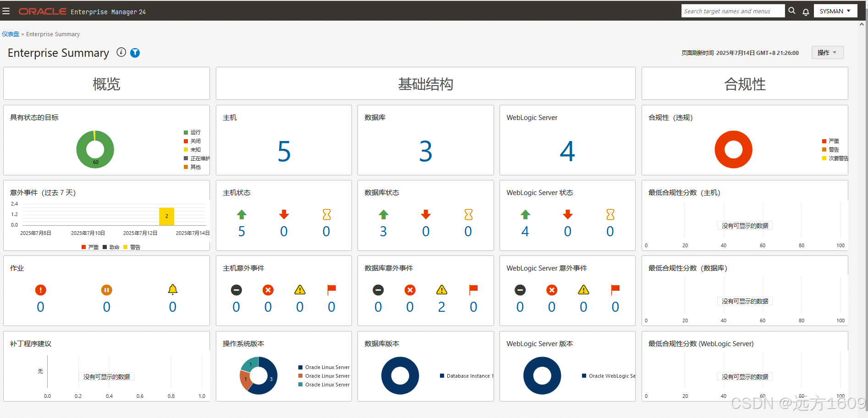Click the Oracle logo

[x=42, y=11]
